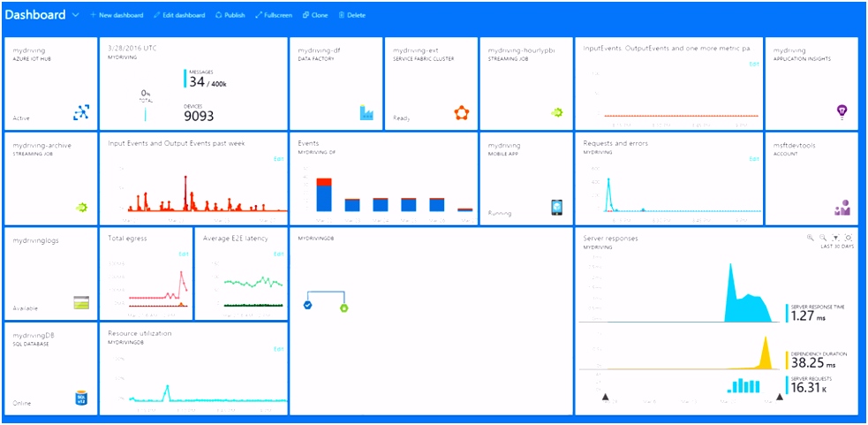This screenshot has width=868, height=425.
Task: Click the filter icon in Server responses
Action: click(x=836, y=237)
